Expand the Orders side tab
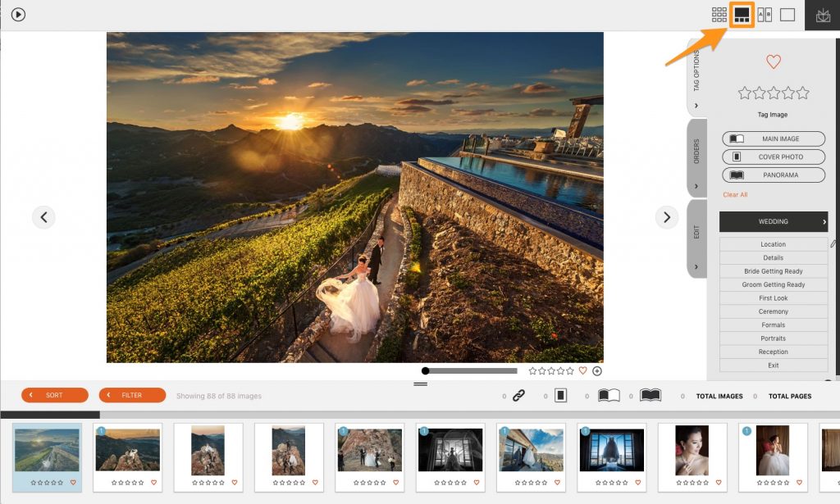 [696, 158]
